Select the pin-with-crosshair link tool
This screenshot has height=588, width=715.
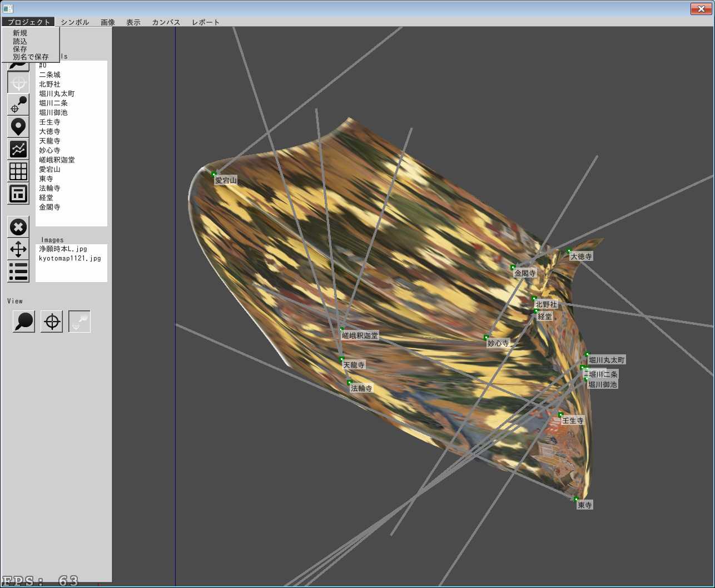click(18, 105)
